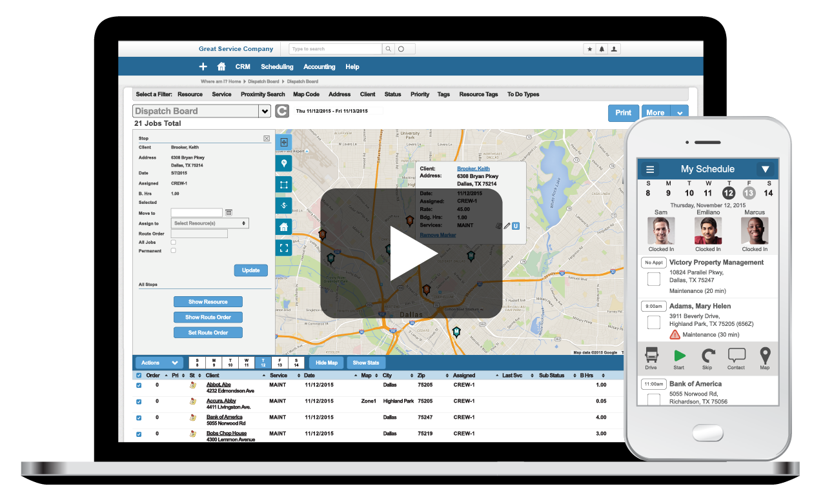The height and width of the screenshot is (504, 823).
Task: Click the blue U icon in map popup
Action: 516,226
